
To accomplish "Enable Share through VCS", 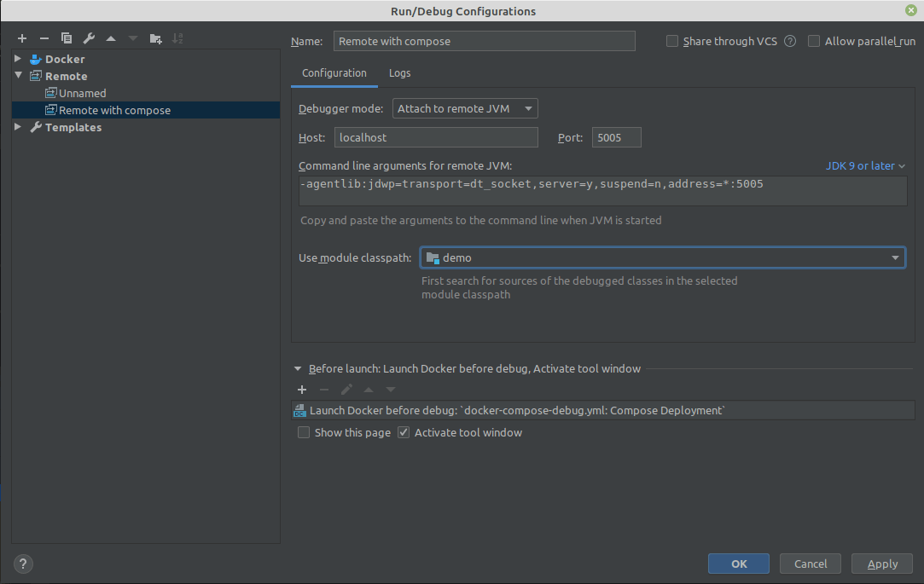I will pyautogui.click(x=672, y=41).
